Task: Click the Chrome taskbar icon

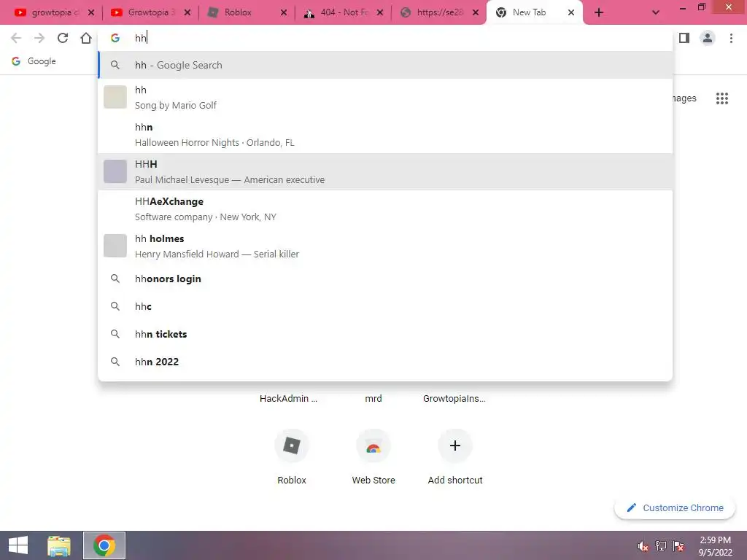Action: [104, 545]
